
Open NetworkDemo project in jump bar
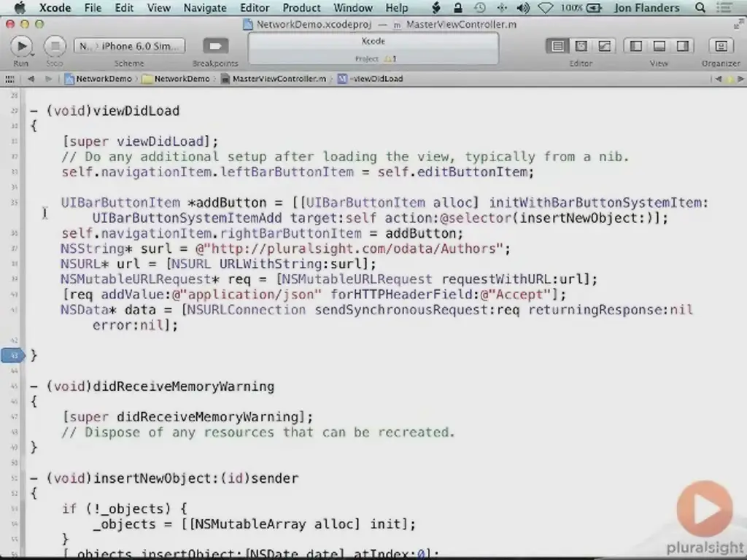pos(98,79)
